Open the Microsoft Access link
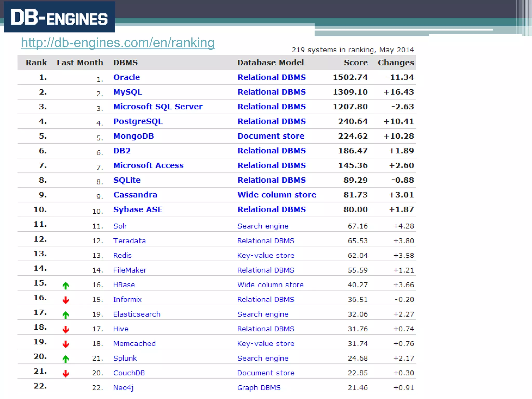 [148, 165]
